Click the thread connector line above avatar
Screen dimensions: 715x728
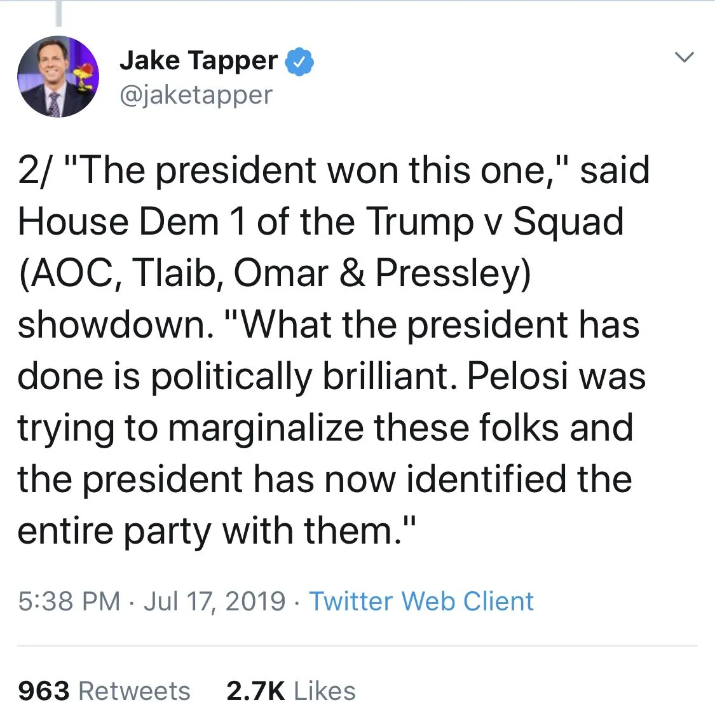[x=58, y=13]
